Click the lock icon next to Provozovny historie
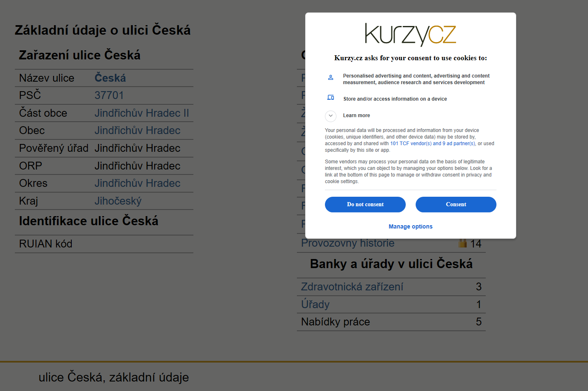This screenshot has height=391, width=588. click(x=463, y=243)
